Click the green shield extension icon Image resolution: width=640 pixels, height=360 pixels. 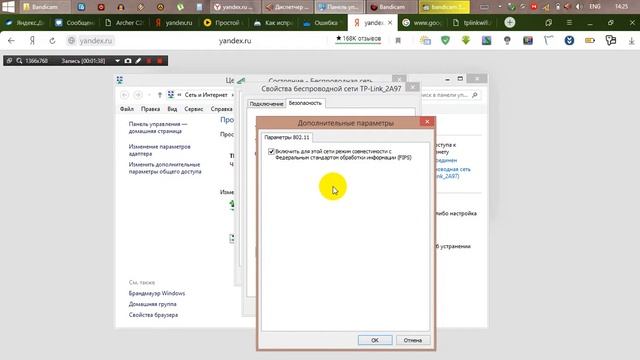445,40
